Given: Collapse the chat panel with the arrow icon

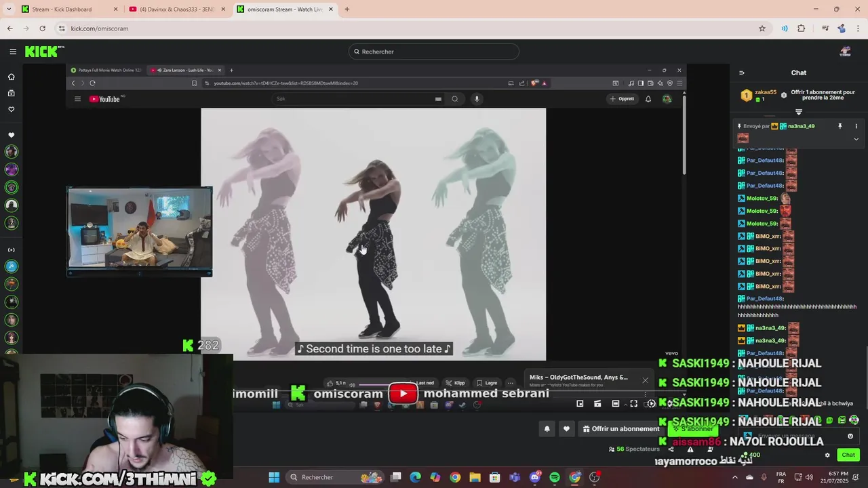Looking at the screenshot, I should (x=741, y=73).
